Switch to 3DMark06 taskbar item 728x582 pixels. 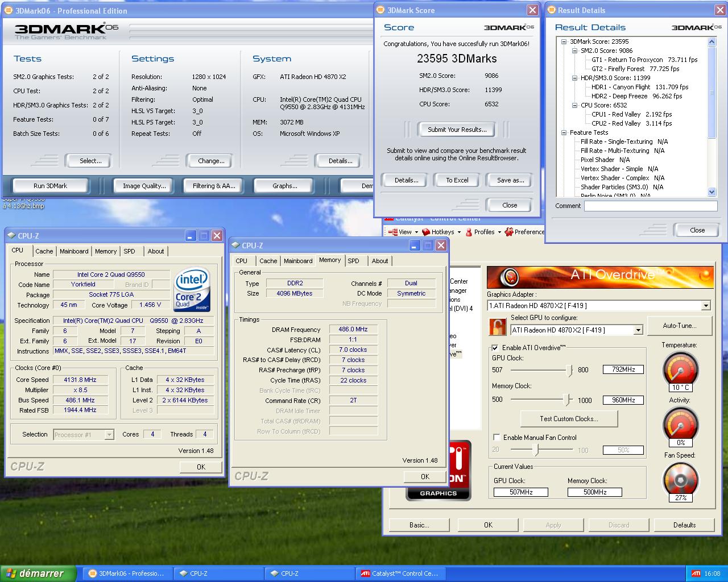[x=126, y=573]
